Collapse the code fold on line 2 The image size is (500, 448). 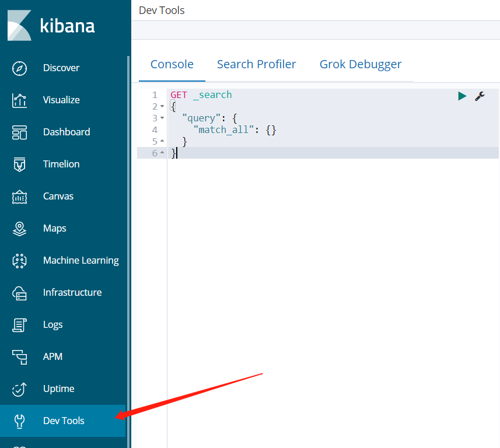point(162,106)
